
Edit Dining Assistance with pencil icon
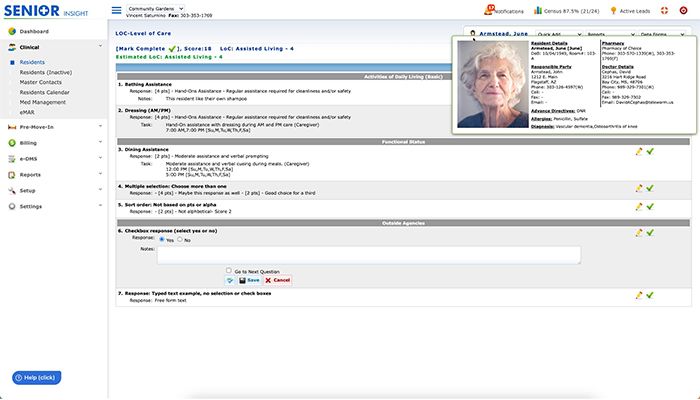click(x=639, y=152)
